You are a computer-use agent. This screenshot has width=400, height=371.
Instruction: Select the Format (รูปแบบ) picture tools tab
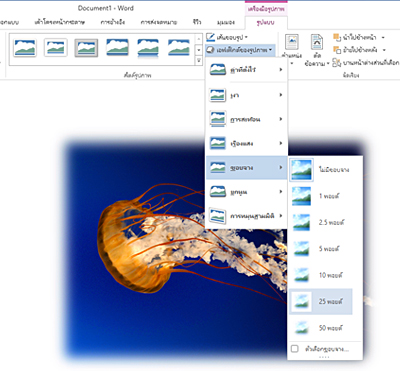point(266,23)
